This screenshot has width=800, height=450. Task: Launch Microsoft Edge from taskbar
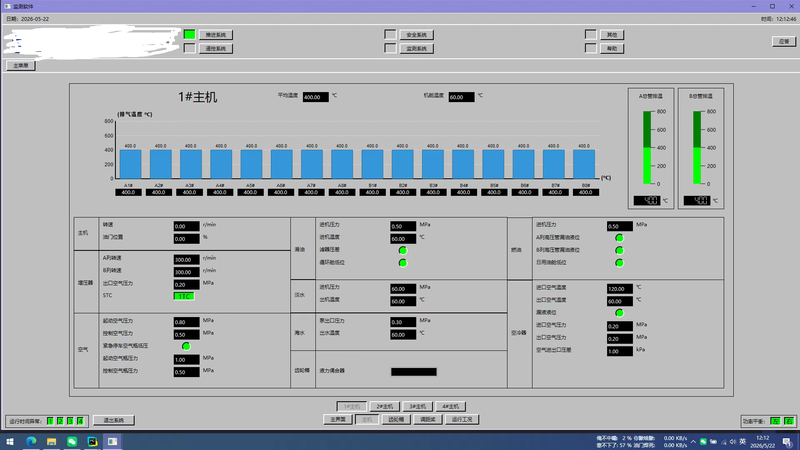pyautogui.click(x=31, y=441)
